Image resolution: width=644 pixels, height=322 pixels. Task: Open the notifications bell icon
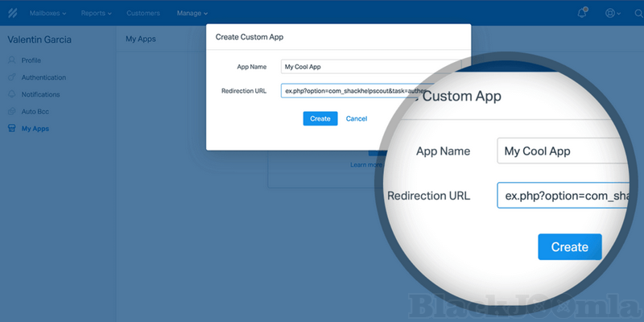click(583, 13)
